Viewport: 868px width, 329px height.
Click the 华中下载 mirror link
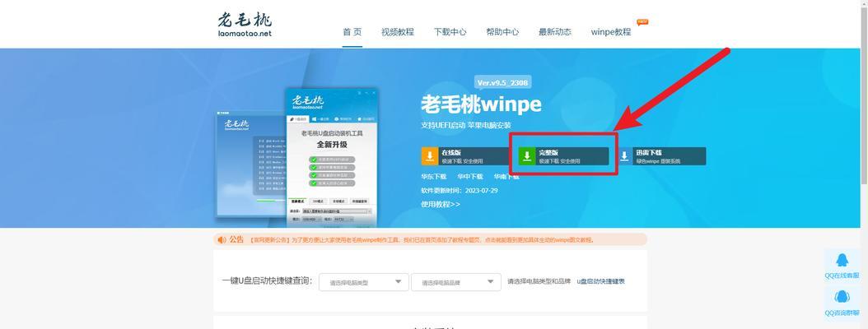pos(470,176)
